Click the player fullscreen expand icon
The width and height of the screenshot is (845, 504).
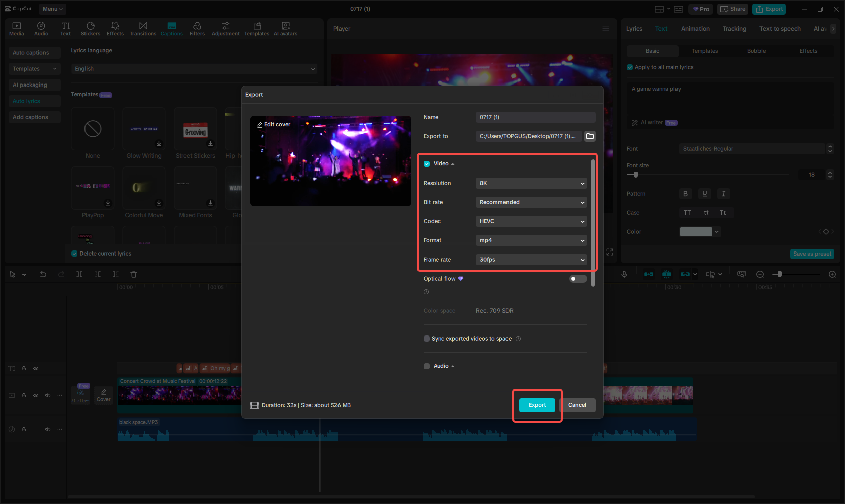(x=610, y=252)
